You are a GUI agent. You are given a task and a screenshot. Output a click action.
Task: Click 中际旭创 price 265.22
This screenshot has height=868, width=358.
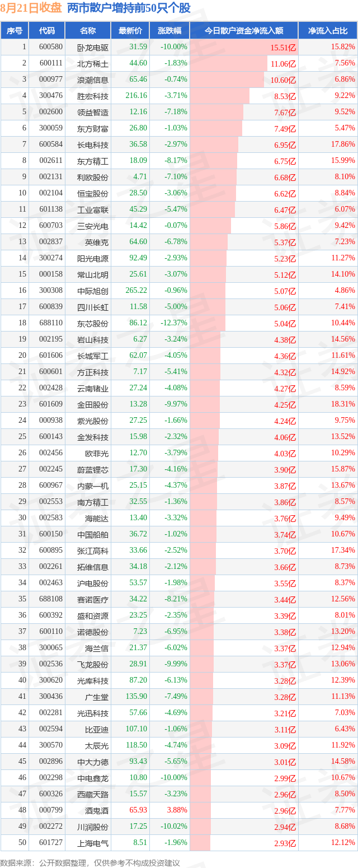(136, 291)
